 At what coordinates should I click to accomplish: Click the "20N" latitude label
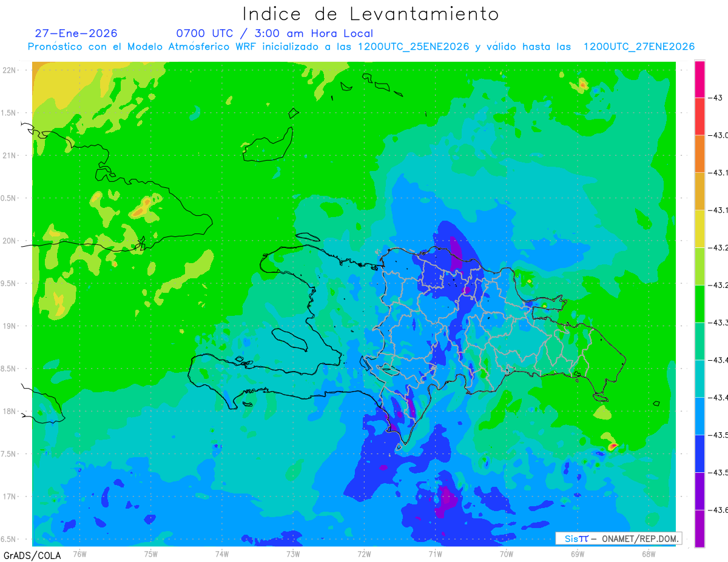(9, 241)
